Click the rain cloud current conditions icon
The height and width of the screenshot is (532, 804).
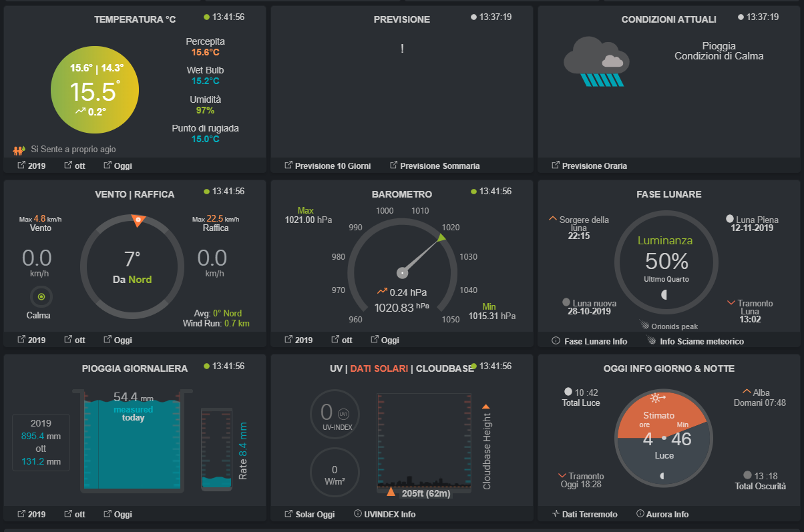point(596,61)
